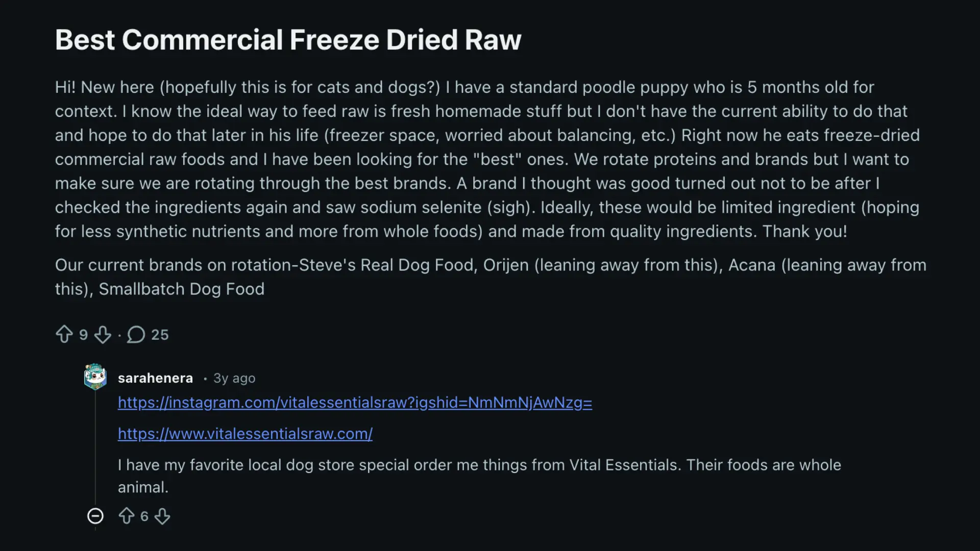
Task: Select the vote count number 9
Action: (x=83, y=335)
